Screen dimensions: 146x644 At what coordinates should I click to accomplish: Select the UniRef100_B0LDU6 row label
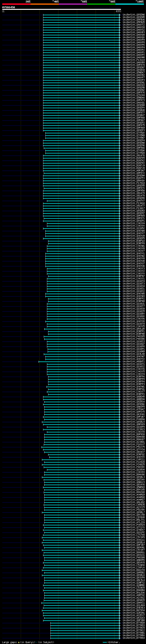click(133, 593)
